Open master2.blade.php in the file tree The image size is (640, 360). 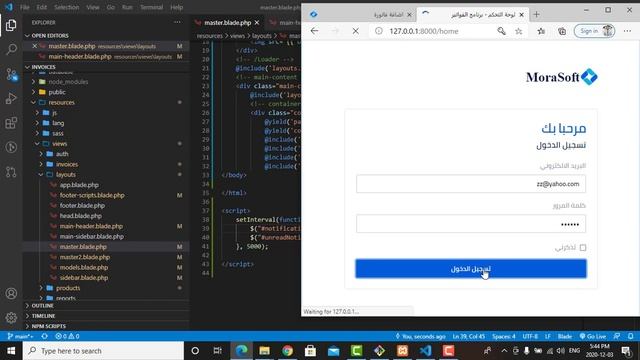click(x=84, y=257)
